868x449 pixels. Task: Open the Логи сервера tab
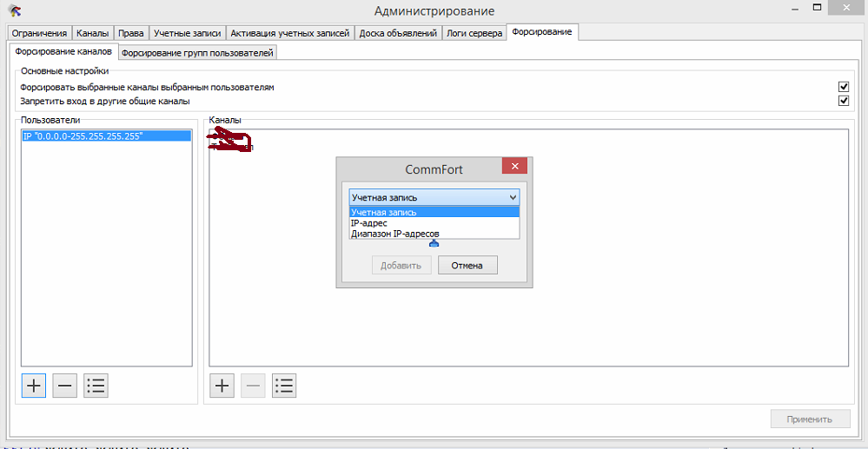[474, 33]
